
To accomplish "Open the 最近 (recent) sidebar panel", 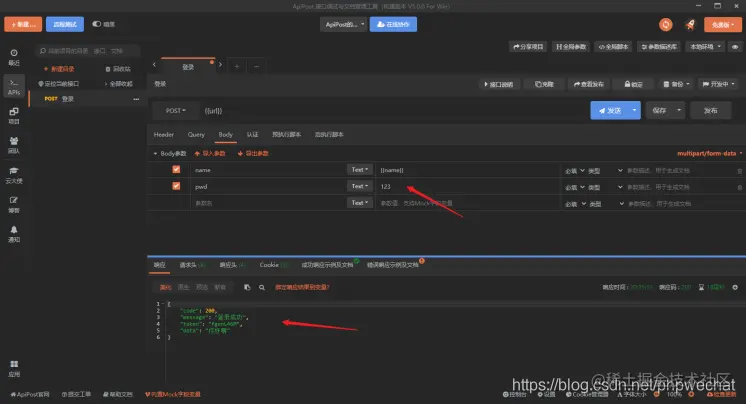I will click(14, 57).
